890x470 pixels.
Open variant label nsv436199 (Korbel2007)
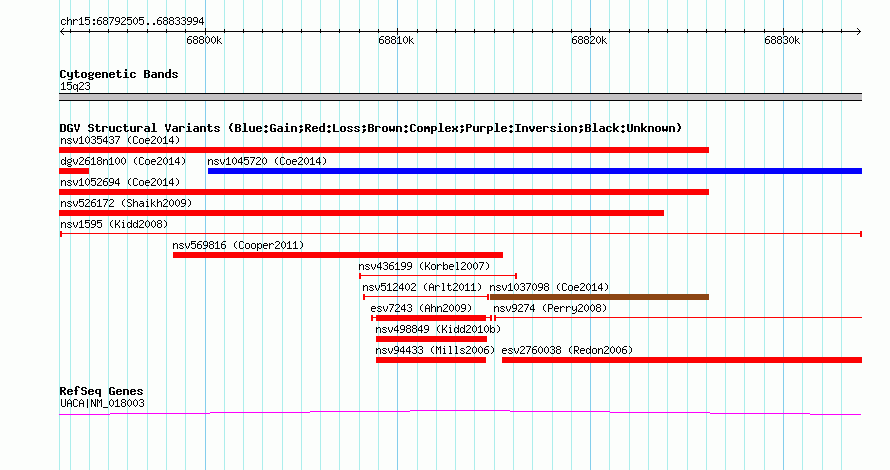point(424,266)
